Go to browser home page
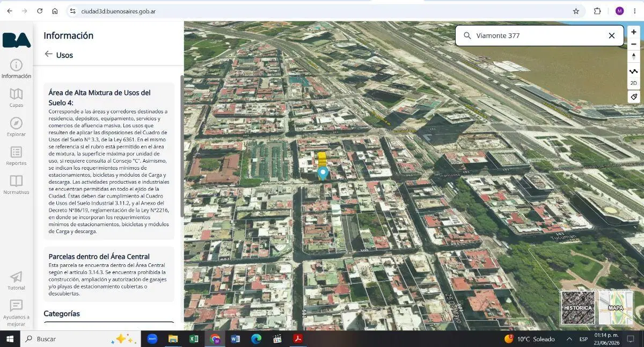 55,11
